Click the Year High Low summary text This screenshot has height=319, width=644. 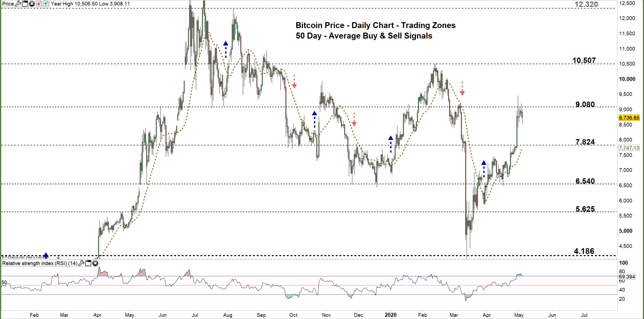click(x=90, y=4)
